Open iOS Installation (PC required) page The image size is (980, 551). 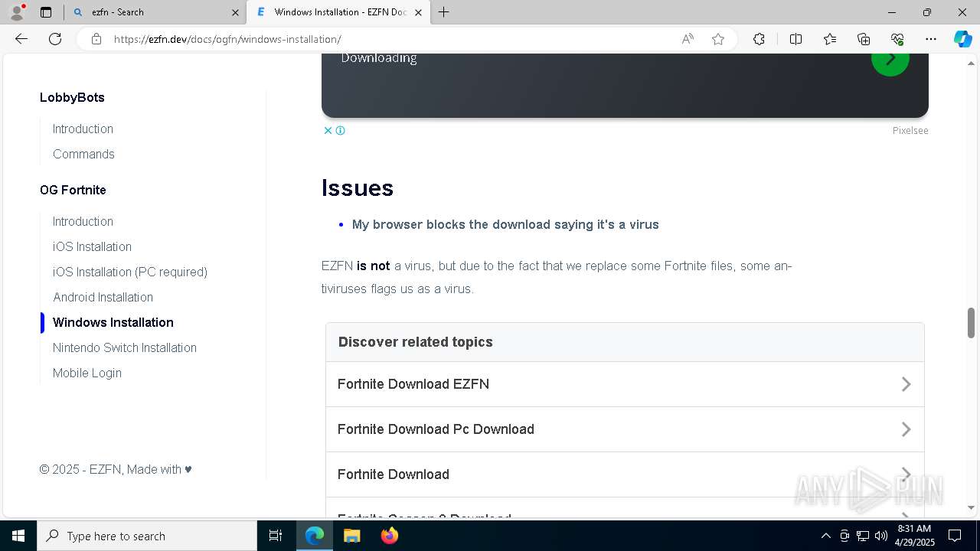(x=130, y=272)
